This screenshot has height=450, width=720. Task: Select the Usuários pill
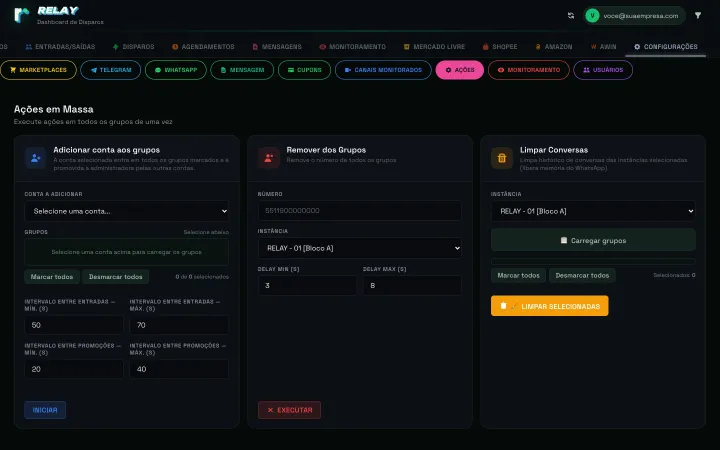[x=603, y=70]
